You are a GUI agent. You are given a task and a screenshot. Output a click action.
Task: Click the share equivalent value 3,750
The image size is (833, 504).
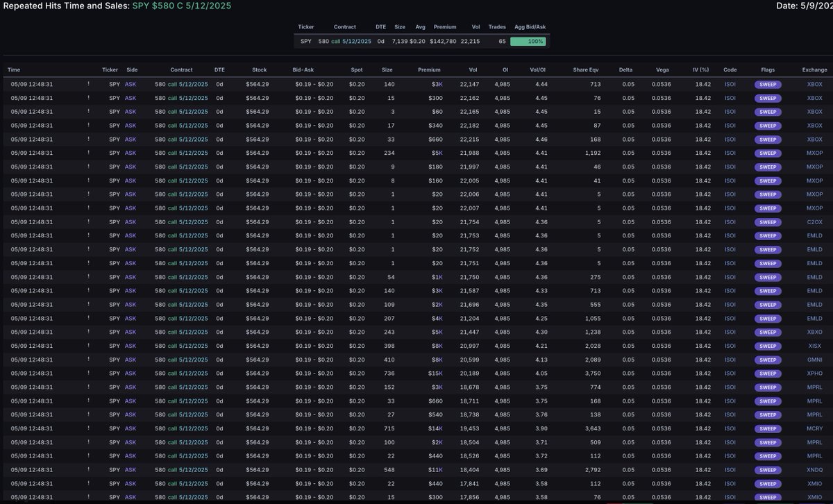click(x=592, y=373)
